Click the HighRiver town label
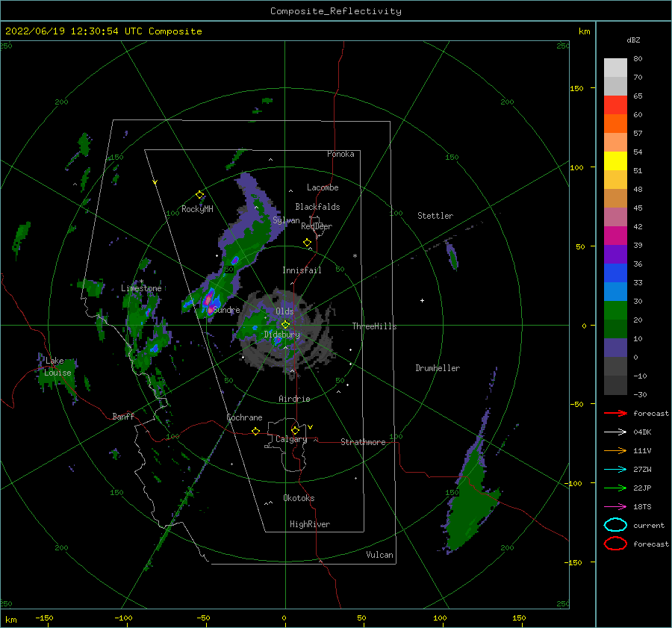 310,524
